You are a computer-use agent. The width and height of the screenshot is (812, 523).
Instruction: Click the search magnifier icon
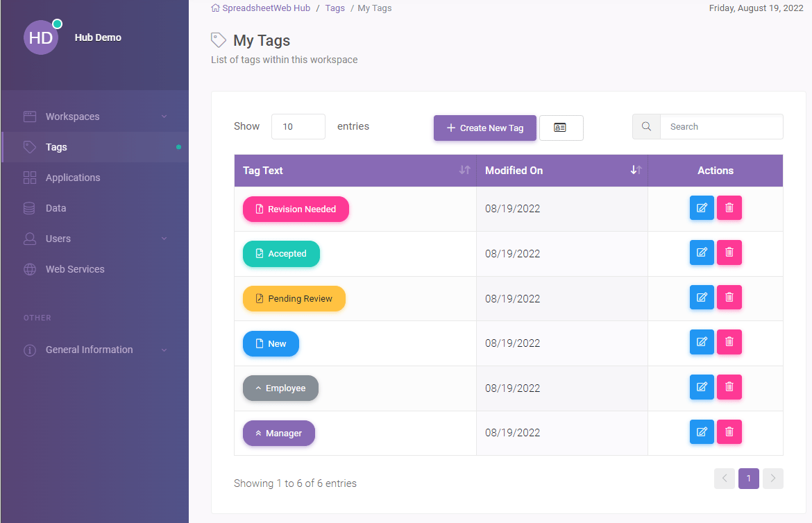pos(646,127)
